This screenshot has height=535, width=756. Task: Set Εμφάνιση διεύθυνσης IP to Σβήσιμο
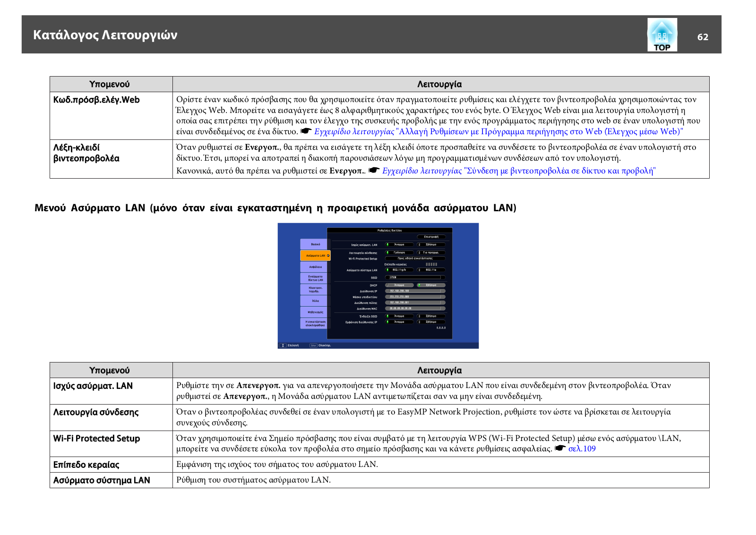[431, 322]
